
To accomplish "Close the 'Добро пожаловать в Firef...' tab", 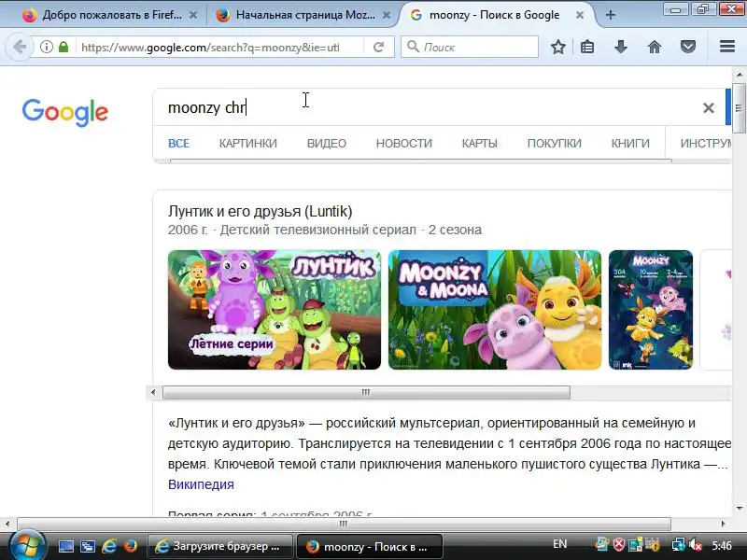I will pyautogui.click(x=193, y=15).
